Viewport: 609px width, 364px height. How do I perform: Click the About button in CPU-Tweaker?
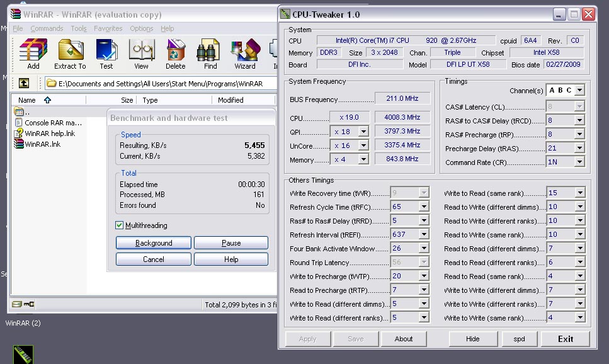tap(404, 339)
